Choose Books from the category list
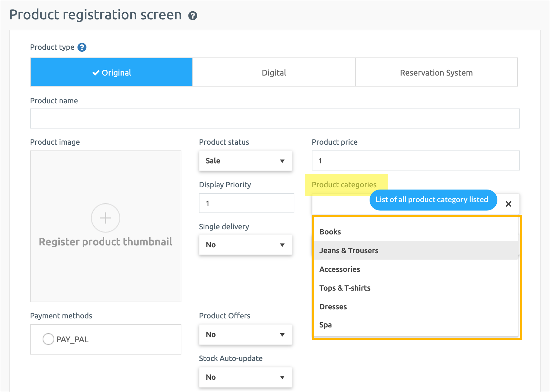Image resolution: width=550 pixels, height=392 pixels. [330, 232]
